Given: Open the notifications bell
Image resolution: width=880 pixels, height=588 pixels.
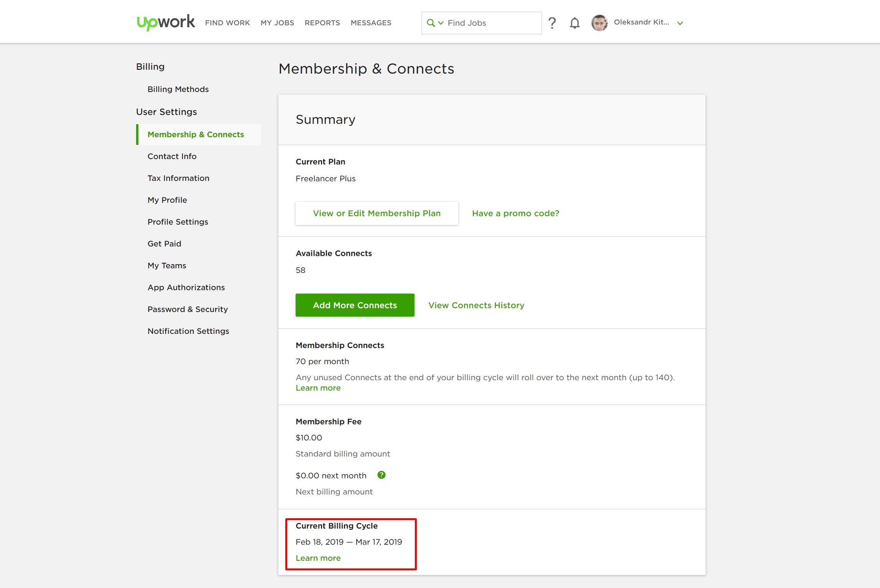Looking at the screenshot, I should [574, 23].
